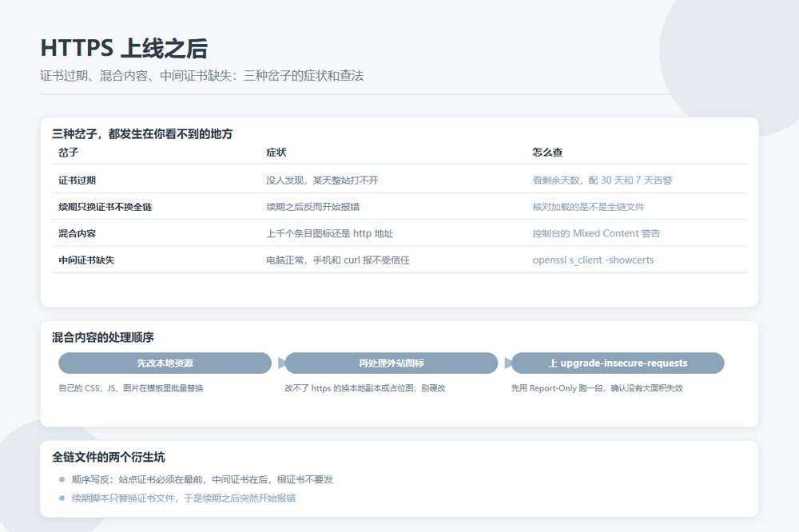Select the "中间证书缺失" table cell
Viewport: 799px width, 532px height.
click(x=86, y=260)
